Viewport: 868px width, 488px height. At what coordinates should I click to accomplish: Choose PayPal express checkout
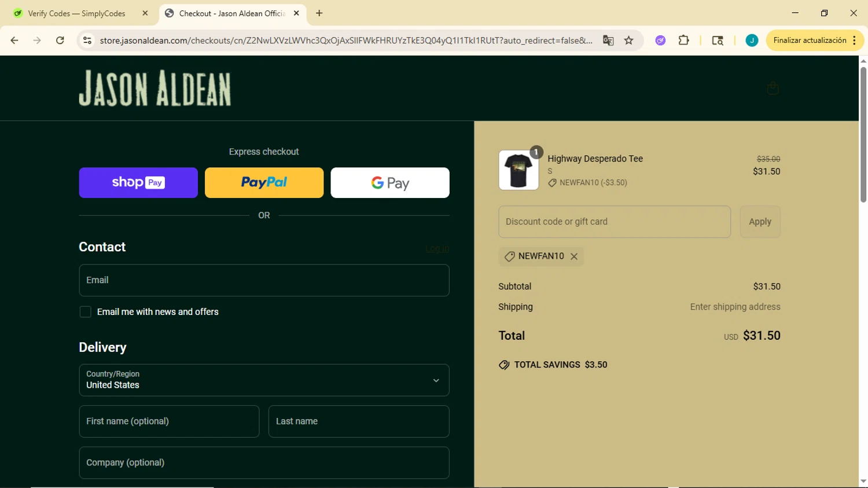[x=264, y=183]
